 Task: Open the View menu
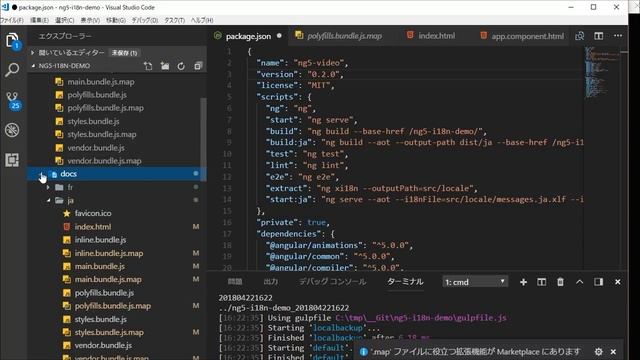tap(90, 20)
